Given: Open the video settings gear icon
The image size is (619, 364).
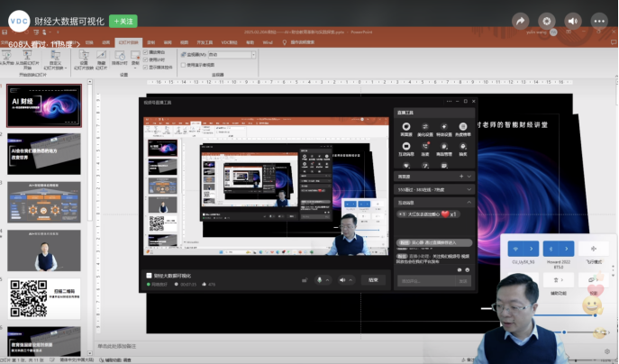Looking at the screenshot, I should [546, 20].
